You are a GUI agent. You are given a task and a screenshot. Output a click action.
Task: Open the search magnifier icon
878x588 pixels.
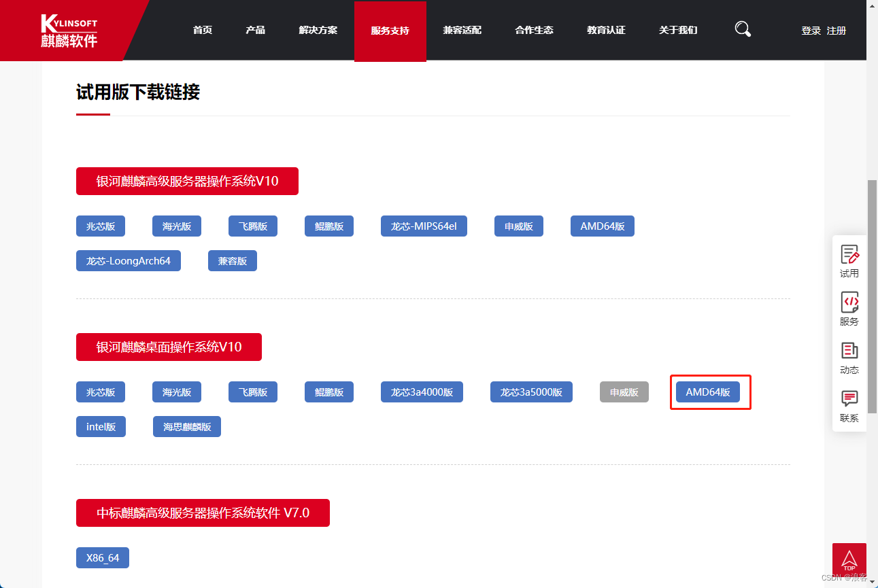tap(743, 29)
